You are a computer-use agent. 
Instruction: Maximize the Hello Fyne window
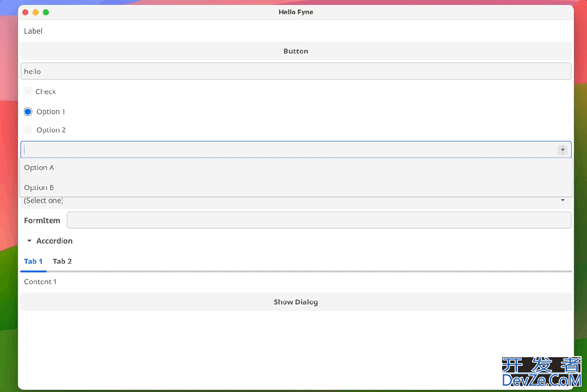pyautogui.click(x=46, y=13)
